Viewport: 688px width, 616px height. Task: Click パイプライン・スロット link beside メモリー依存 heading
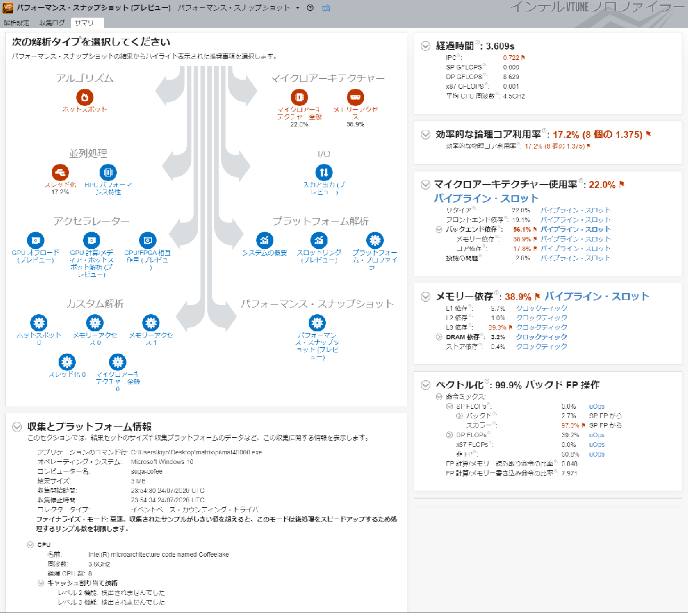pos(596,297)
